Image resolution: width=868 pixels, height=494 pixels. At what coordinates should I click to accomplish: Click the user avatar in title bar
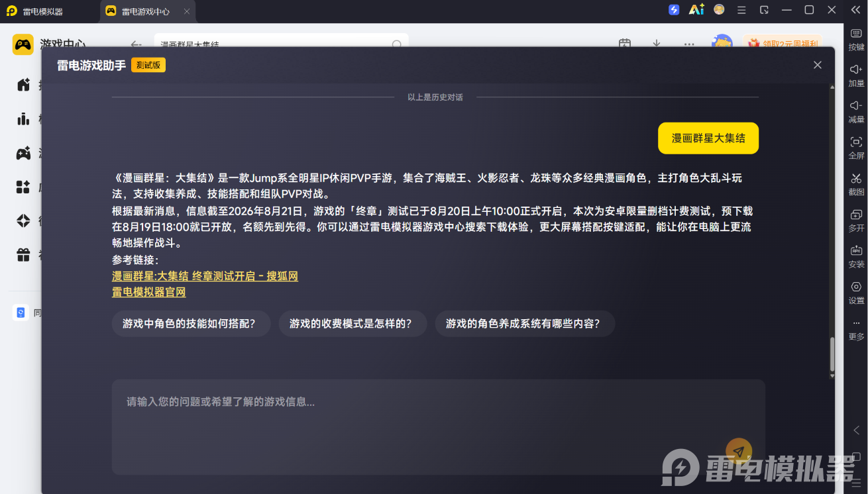tap(719, 10)
